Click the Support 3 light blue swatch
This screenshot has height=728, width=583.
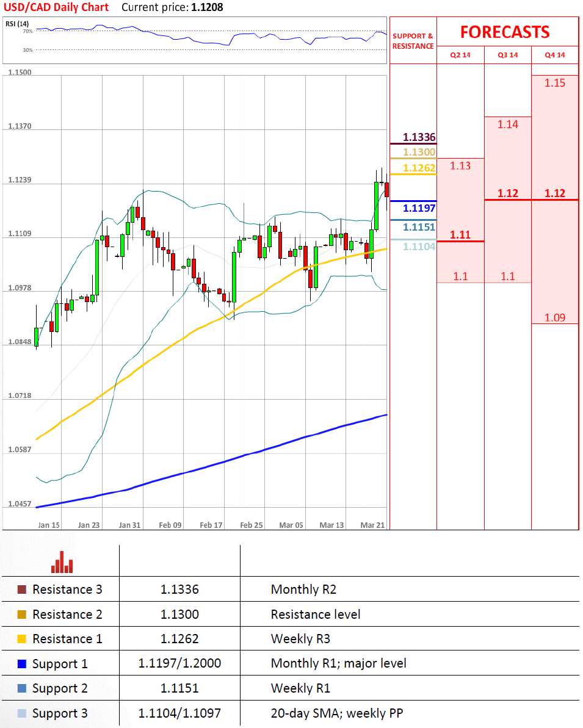click(x=22, y=713)
